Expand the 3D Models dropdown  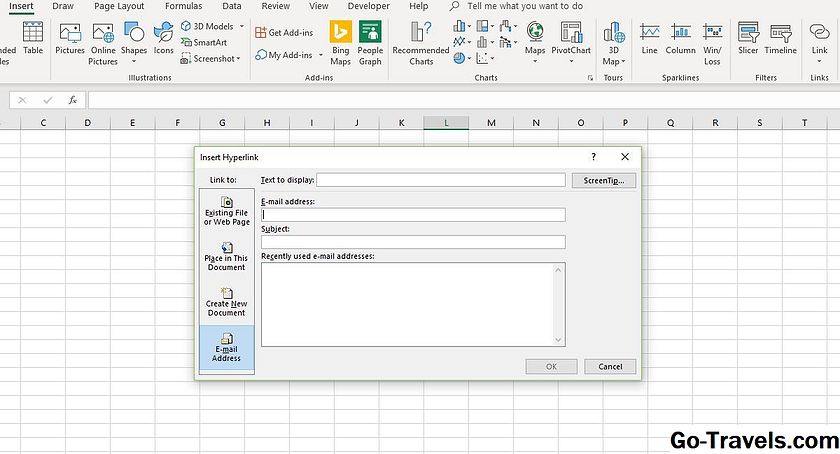(x=241, y=26)
